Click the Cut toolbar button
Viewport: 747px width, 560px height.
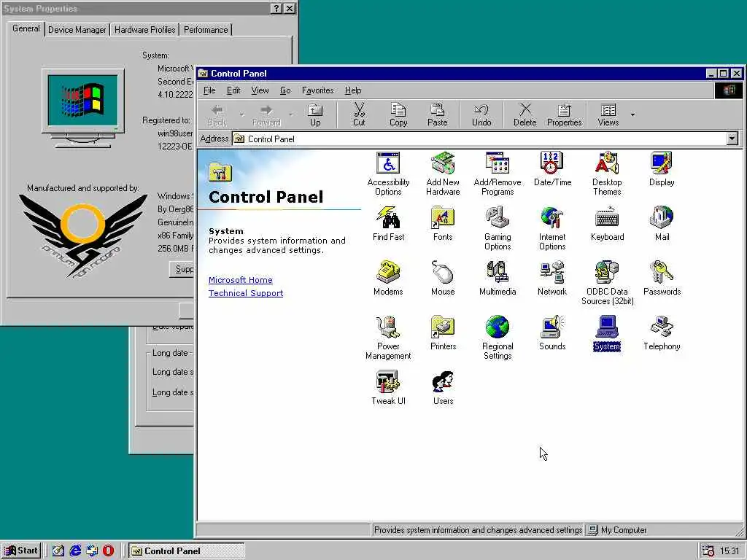(359, 115)
